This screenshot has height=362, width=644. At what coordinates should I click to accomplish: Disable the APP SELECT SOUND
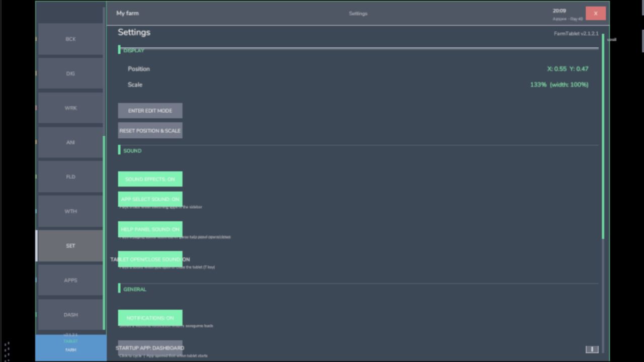[150, 199]
